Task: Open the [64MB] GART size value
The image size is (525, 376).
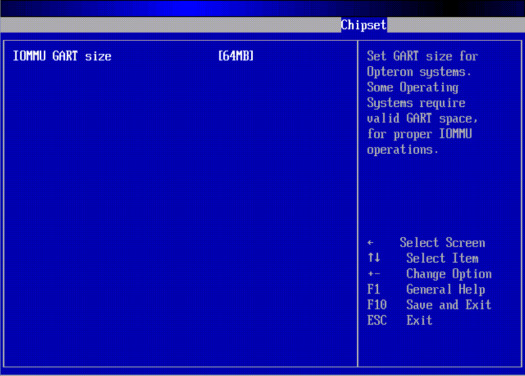Action: point(236,56)
